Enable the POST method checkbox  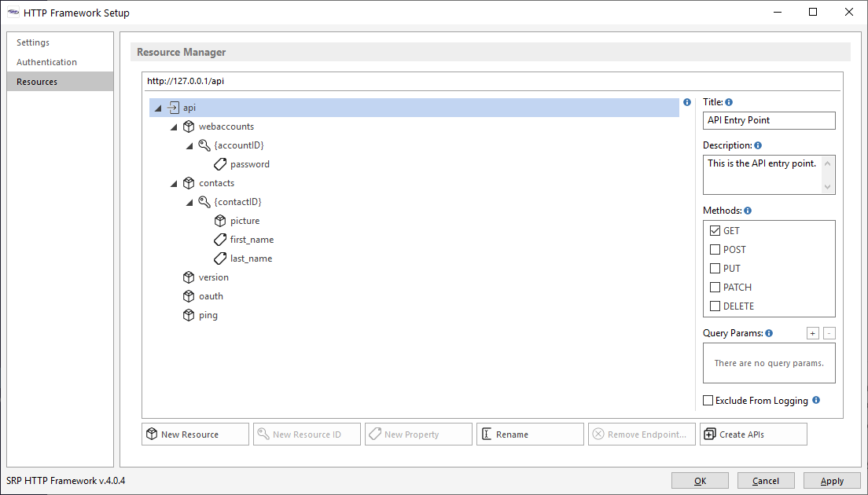[x=715, y=250]
